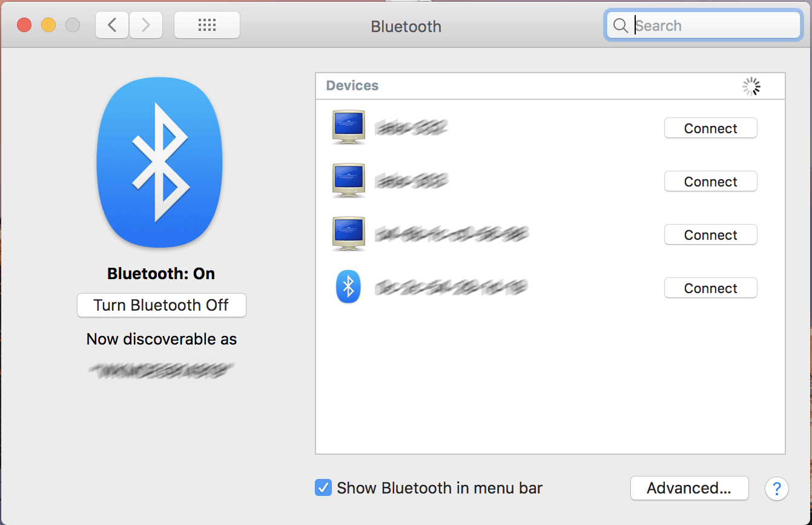
Task: Close the Bluetooth preferences window
Action: [x=24, y=25]
